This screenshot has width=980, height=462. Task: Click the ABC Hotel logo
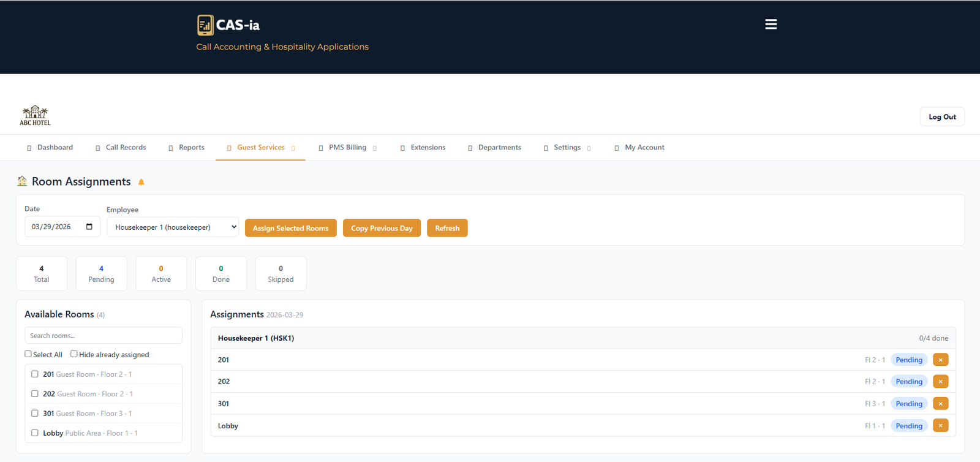point(35,115)
